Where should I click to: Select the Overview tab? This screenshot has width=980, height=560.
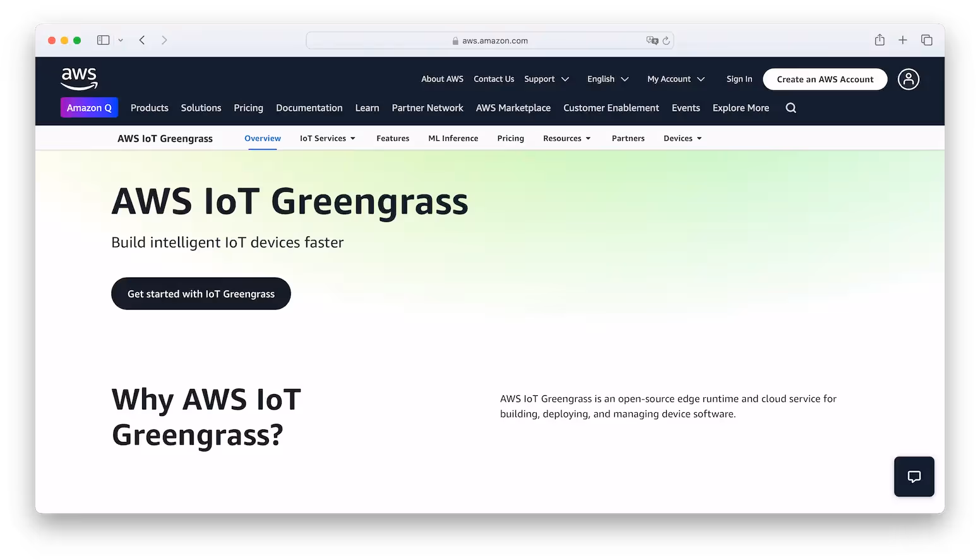tap(263, 138)
